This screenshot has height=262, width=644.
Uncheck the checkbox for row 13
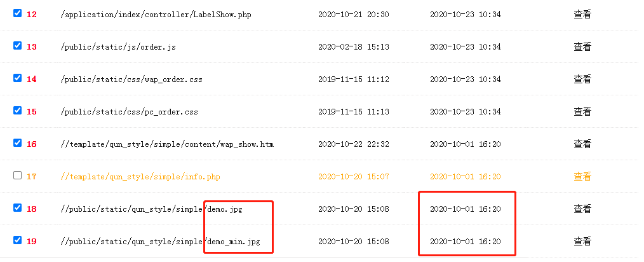tap(17, 46)
